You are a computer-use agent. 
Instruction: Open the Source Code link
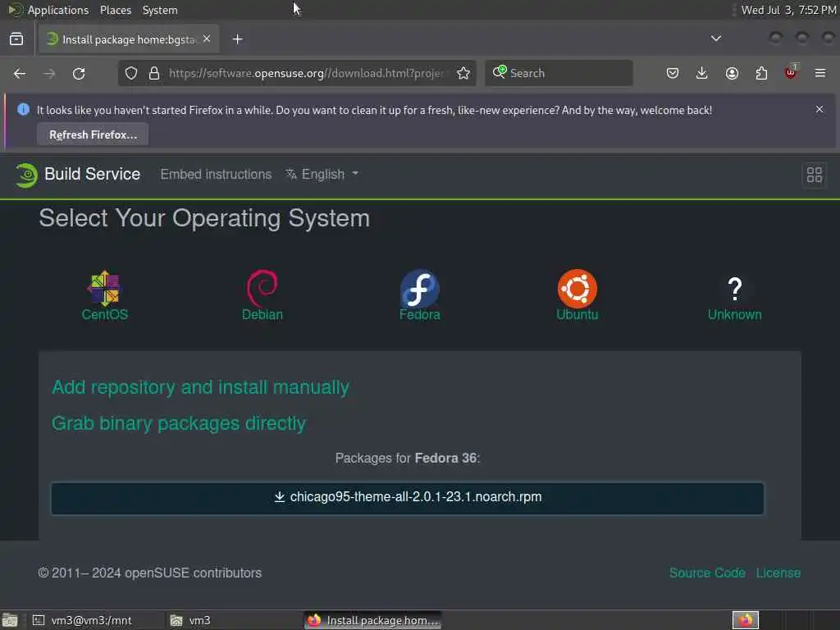point(707,573)
